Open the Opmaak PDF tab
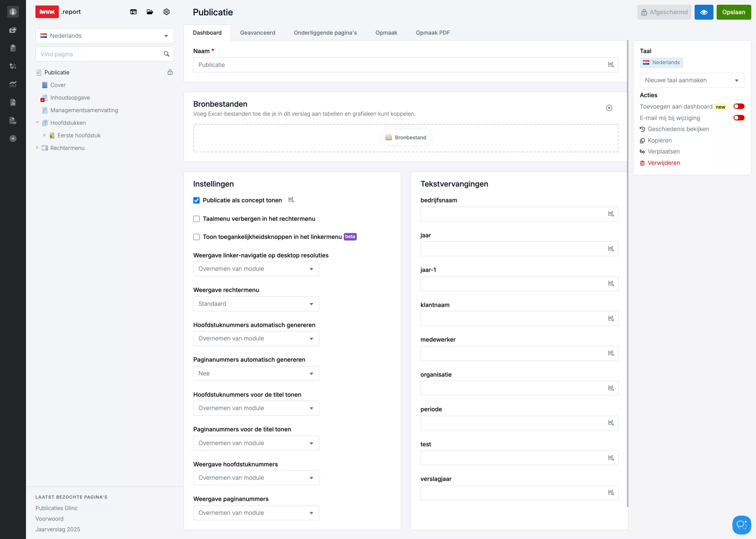 point(432,33)
